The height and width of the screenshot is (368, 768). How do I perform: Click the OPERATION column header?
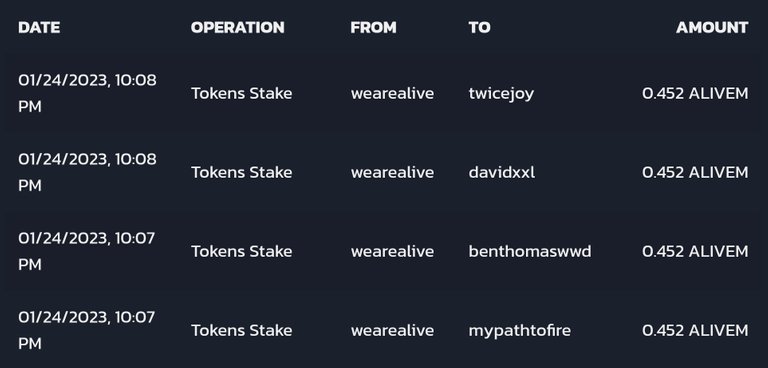click(238, 27)
